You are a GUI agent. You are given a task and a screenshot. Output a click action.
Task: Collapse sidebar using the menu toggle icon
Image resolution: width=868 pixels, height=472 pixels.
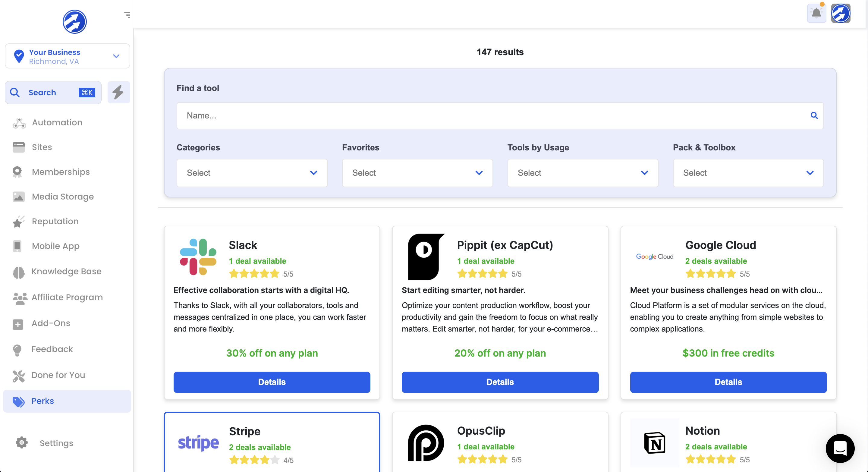[127, 15]
